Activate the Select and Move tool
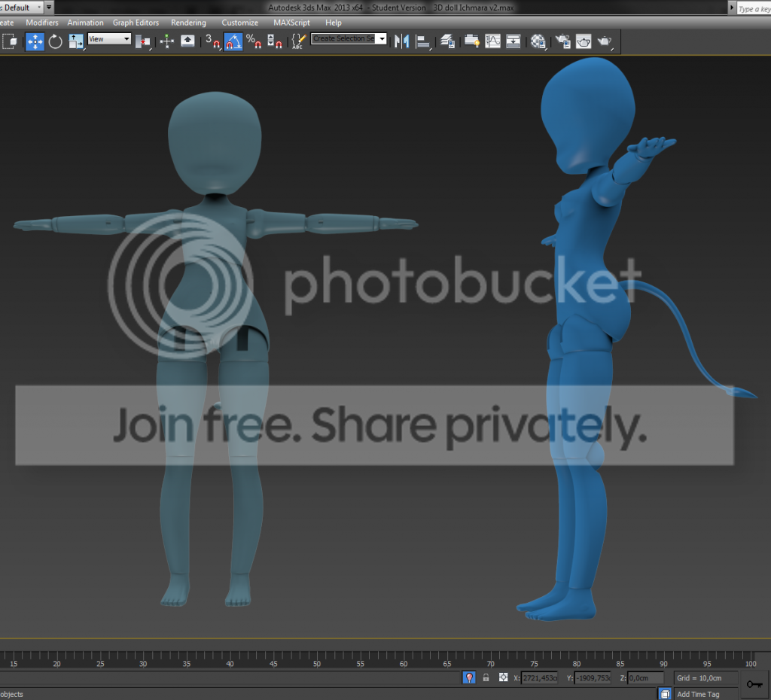Image resolution: width=771 pixels, height=700 pixels. tap(35, 41)
